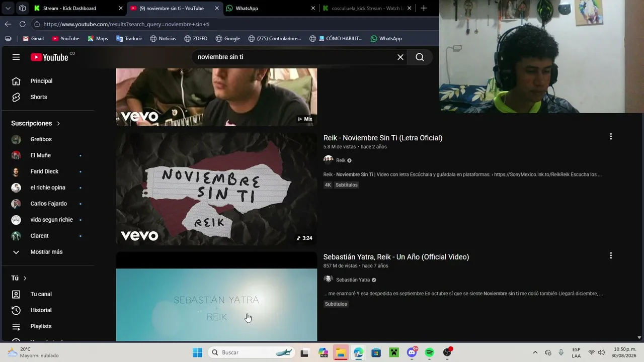This screenshot has height=362, width=644.
Task: Expand Suscripciones section chevron
Action: (58, 123)
